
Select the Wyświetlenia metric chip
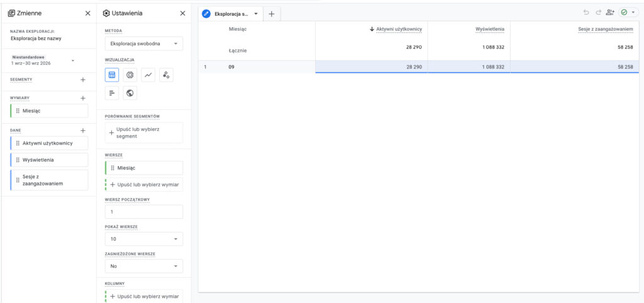click(x=49, y=160)
